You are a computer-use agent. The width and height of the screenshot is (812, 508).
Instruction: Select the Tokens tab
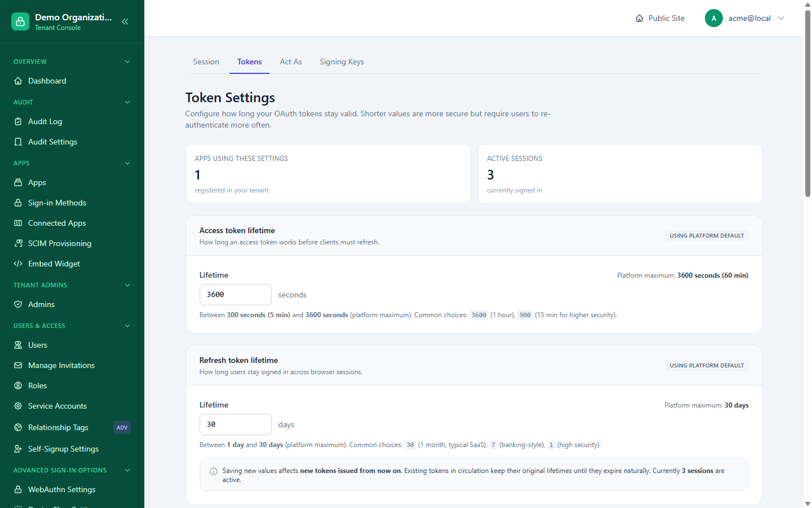[249, 62]
